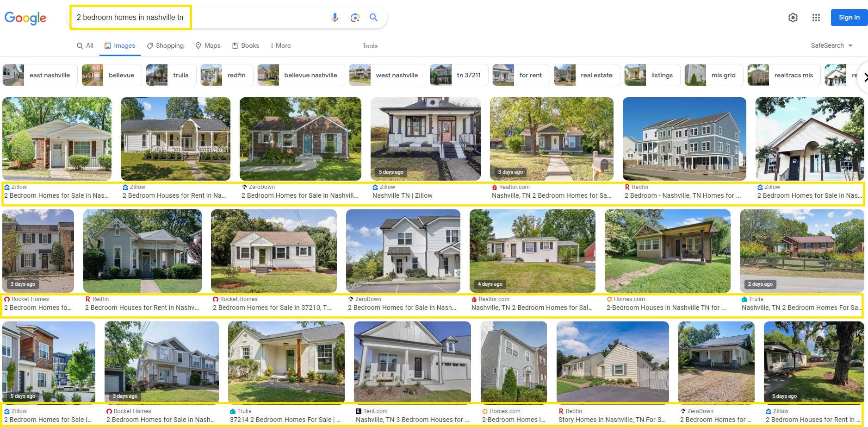This screenshot has height=427, width=868.
Task: Click the Sign in button
Action: click(x=849, y=17)
